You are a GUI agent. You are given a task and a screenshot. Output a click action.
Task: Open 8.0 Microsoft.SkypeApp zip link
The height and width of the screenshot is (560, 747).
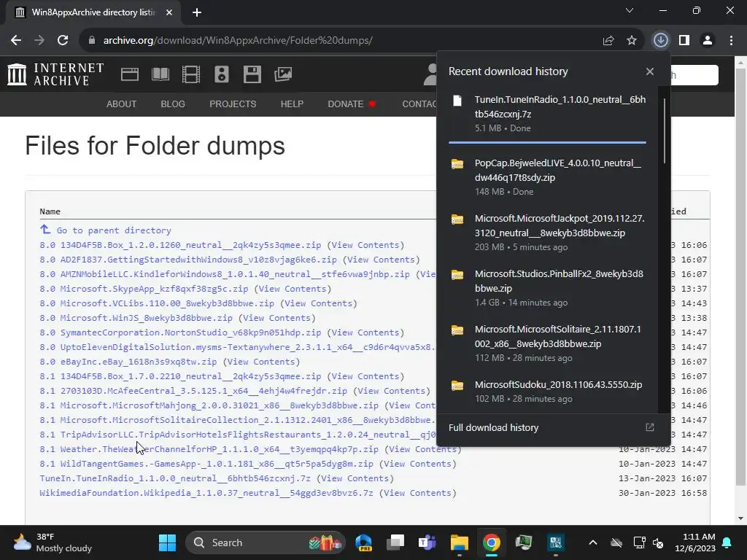(144, 289)
